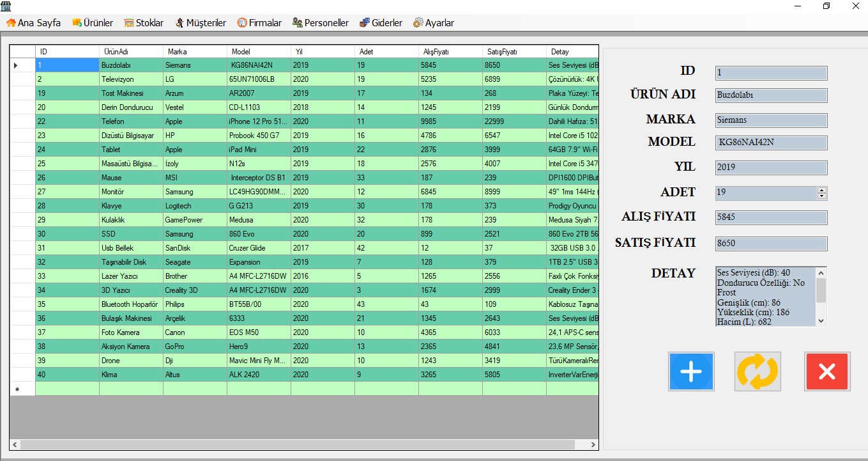Select the iPhone 12 Pro model cell
Screen dimensions: 868x461
coord(259,121)
